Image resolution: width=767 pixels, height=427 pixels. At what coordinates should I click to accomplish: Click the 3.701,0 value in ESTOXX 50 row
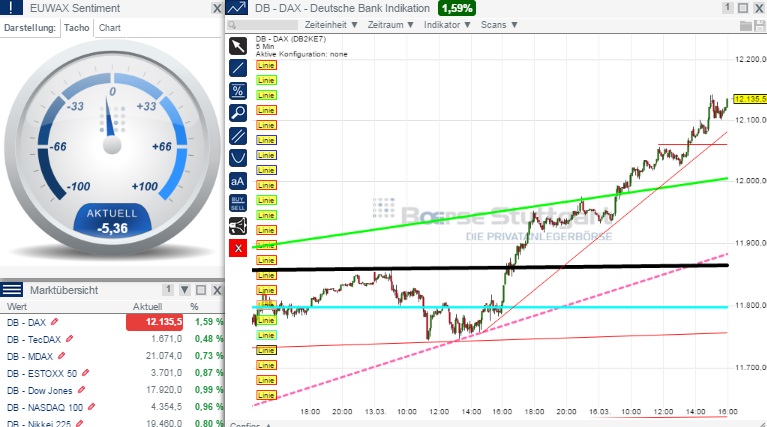point(166,373)
